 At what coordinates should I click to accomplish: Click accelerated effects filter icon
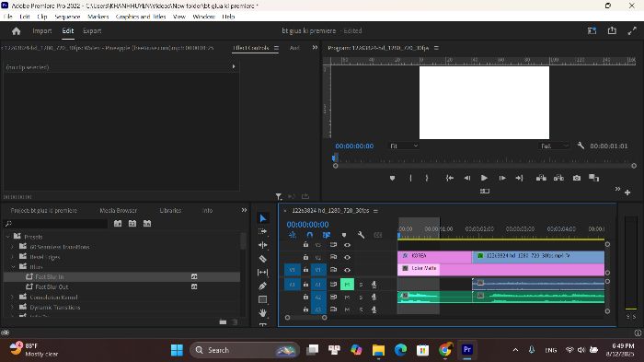(118, 223)
